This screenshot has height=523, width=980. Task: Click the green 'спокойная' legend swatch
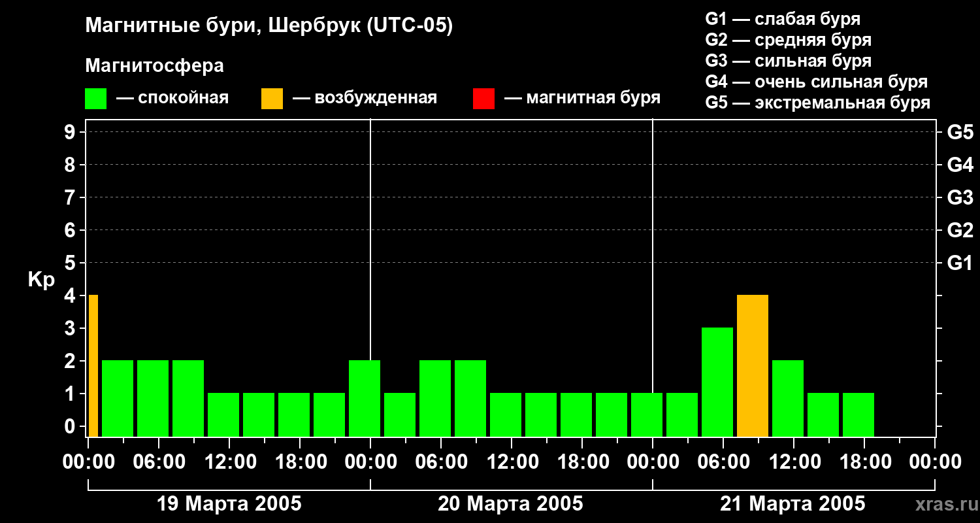coord(95,99)
